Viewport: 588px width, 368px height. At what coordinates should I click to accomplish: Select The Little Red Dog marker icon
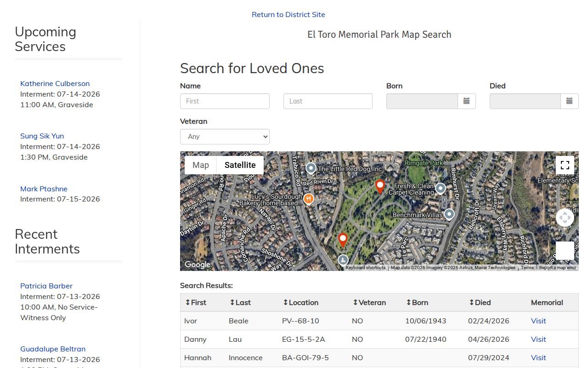coord(311,168)
